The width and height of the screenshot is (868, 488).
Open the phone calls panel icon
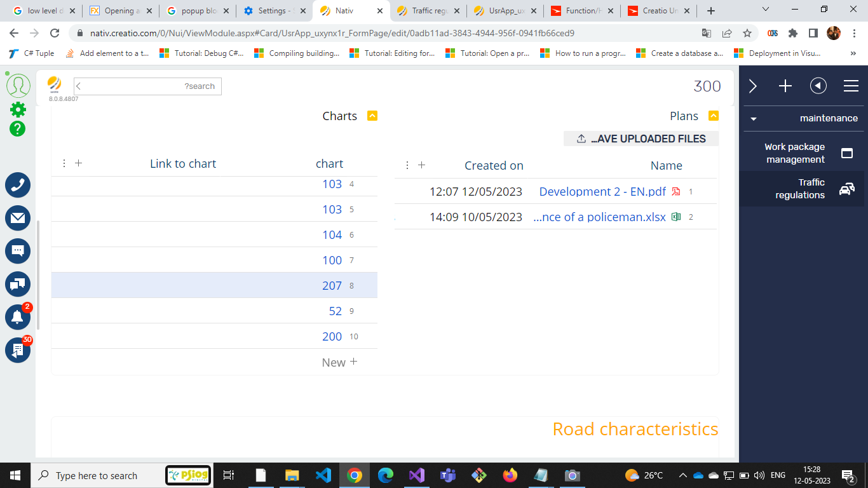pyautogui.click(x=18, y=185)
